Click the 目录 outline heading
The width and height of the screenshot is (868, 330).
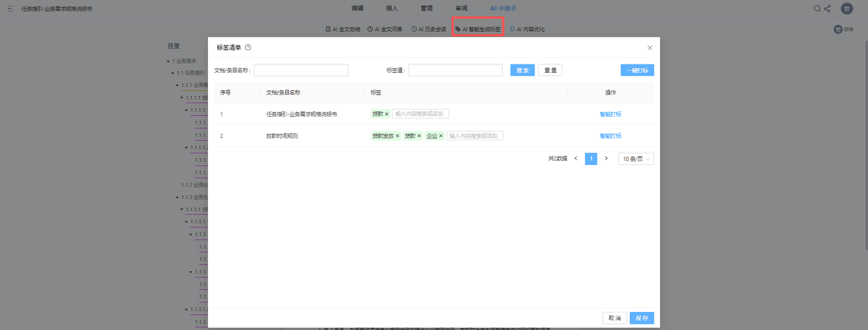tap(174, 46)
